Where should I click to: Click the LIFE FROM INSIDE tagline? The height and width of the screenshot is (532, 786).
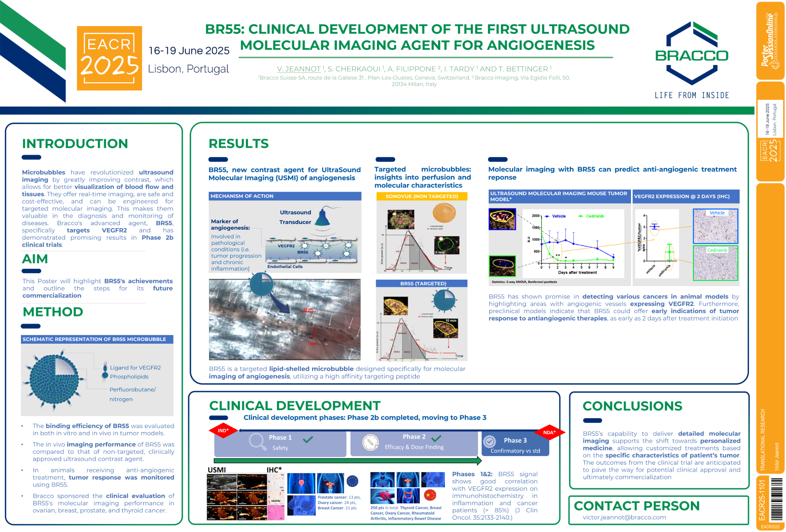click(x=691, y=95)
